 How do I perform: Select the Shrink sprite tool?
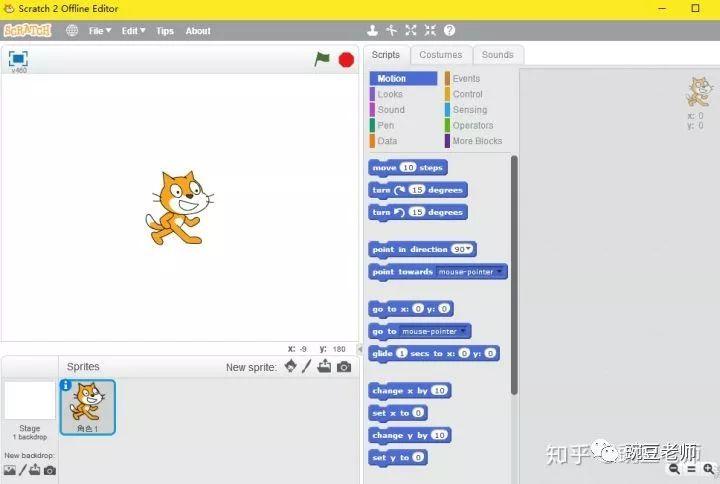tap(430, 31)
